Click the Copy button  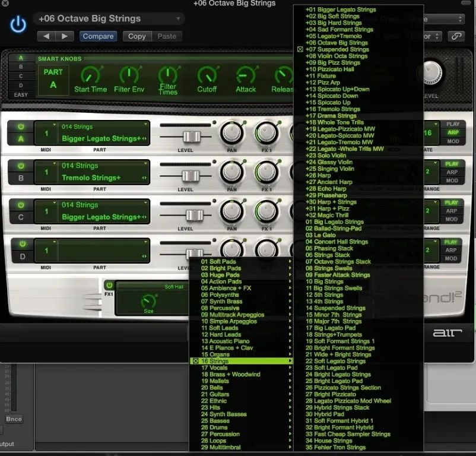pyautogui.click(x=137, y=36)
